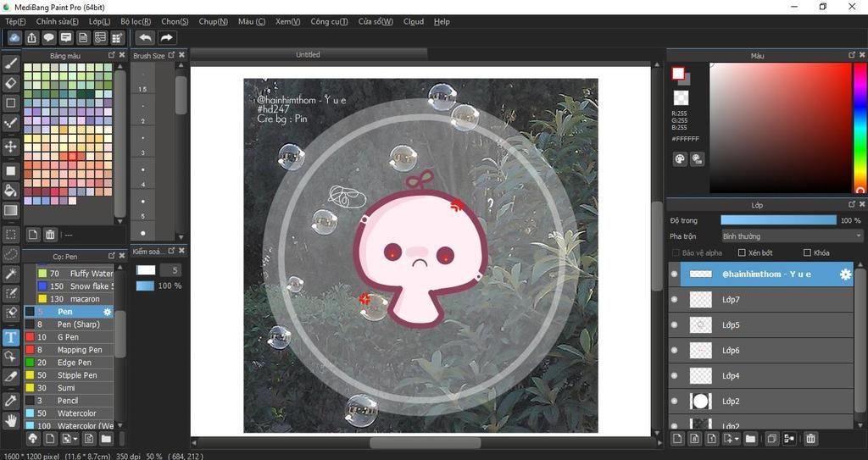Open Pen brush settings gear

coord(108,312)
